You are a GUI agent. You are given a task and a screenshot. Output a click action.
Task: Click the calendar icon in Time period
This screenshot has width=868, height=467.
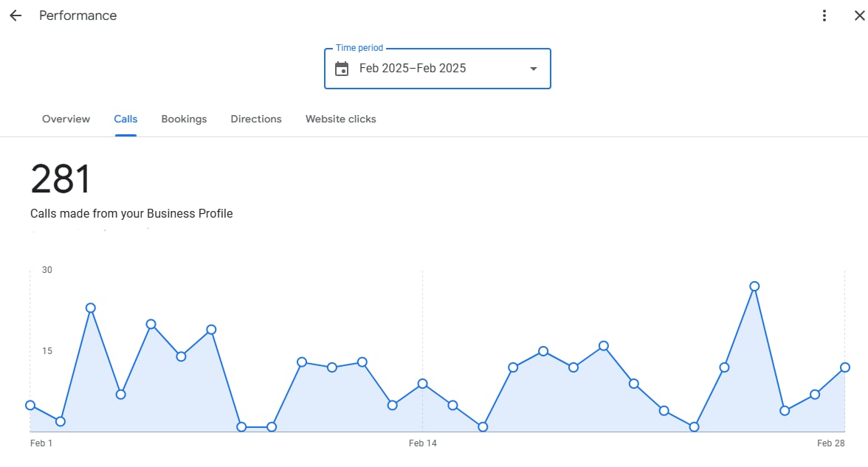coord(342,69)
